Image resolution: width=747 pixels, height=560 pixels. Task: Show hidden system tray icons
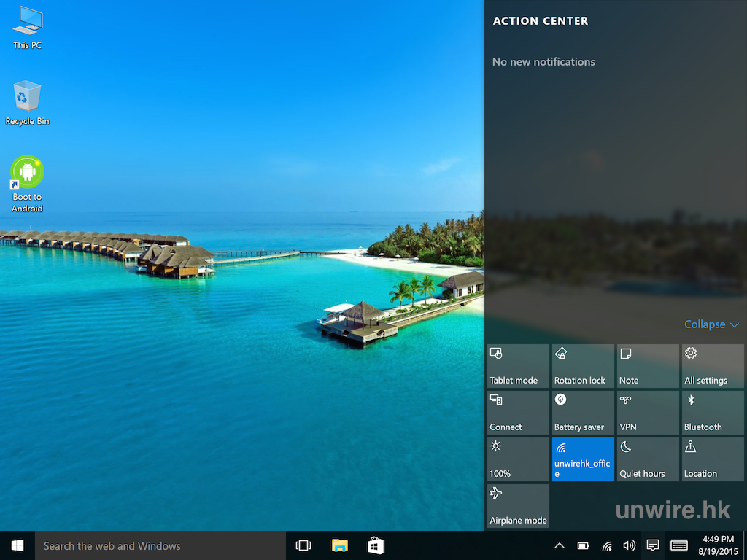(x=560, y=545)
